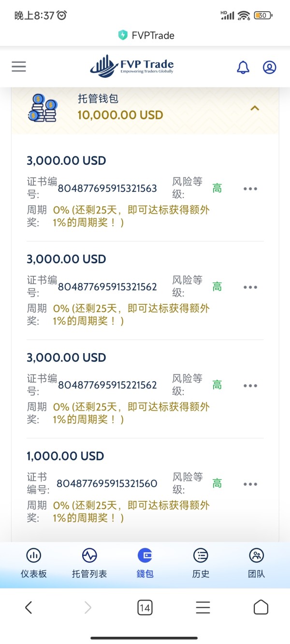The image size is (290, 644).
Task: Open notifications bell
Action: click(x=243, y=67)
